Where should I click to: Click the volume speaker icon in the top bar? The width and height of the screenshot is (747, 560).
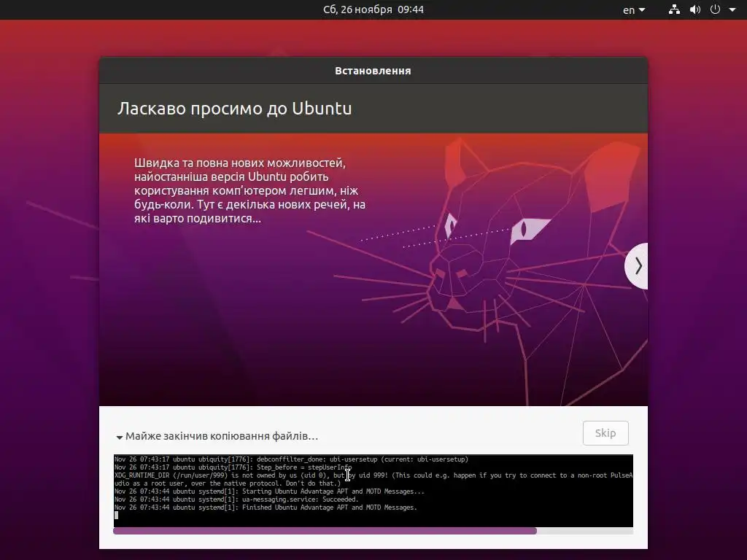click(x=695, y=9)
